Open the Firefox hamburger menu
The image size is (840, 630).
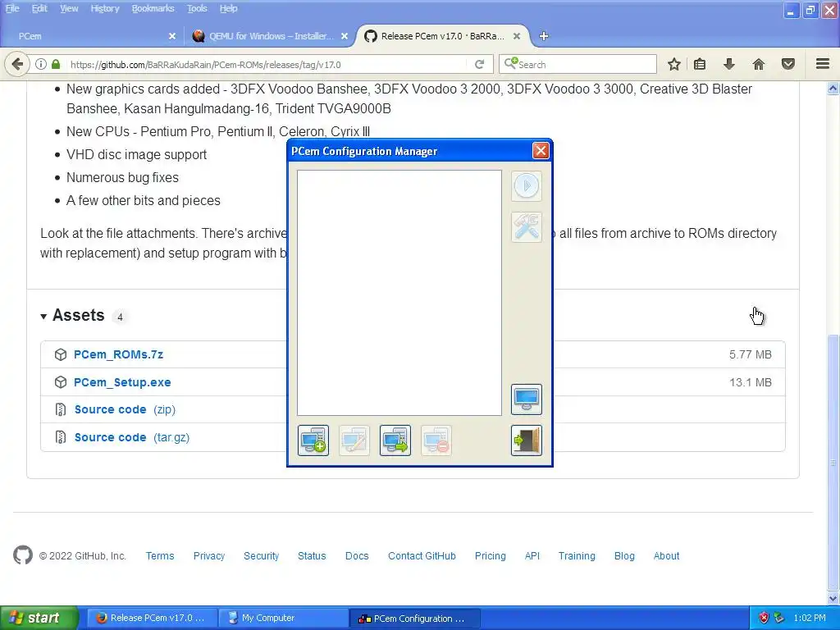click(x=823, y=64)
